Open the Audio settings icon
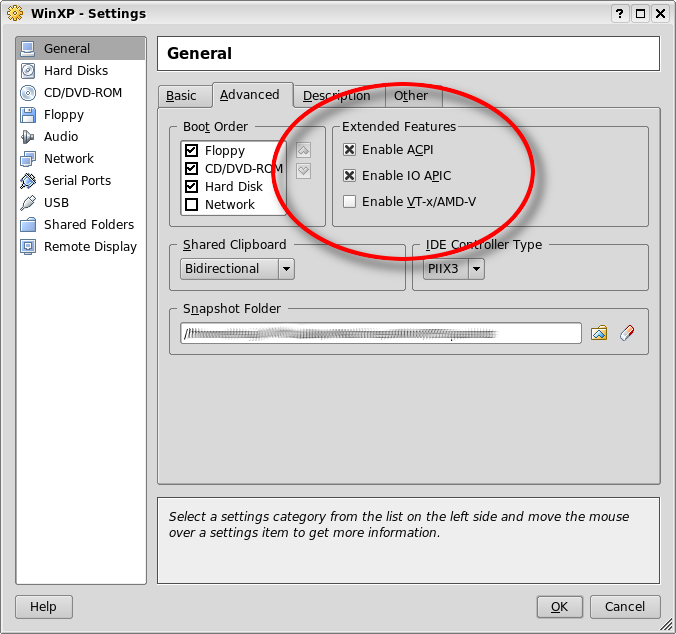The height and width of the screenshot is (634, 676). (x=28, y=137)
